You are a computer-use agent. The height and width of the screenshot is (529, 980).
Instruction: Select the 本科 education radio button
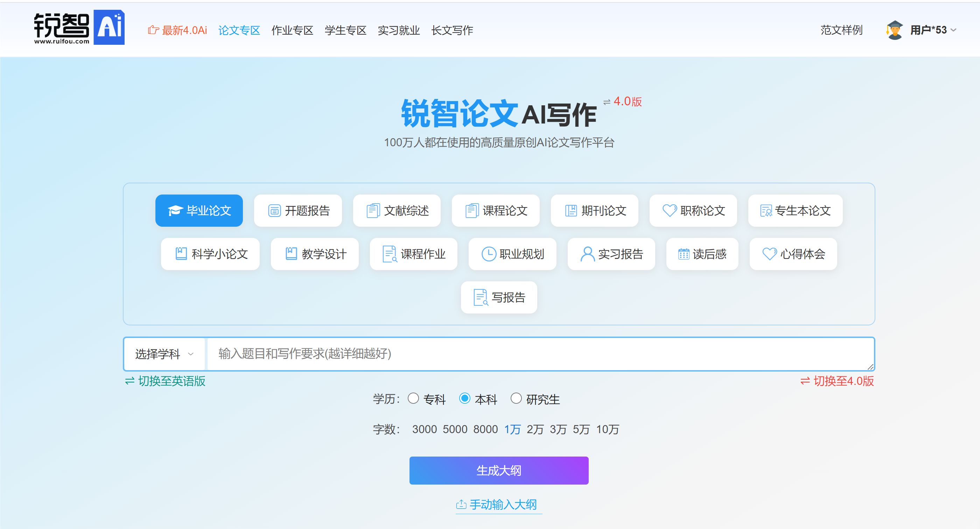pos(464,398)
